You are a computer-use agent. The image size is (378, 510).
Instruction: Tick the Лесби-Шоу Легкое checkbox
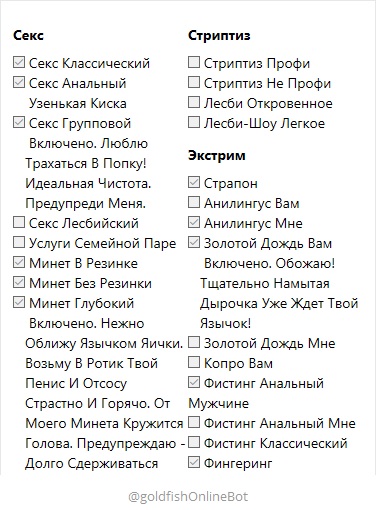click(194, 122)
